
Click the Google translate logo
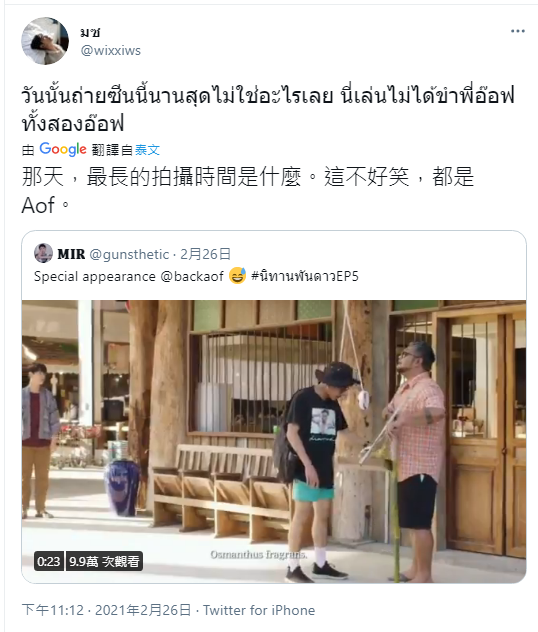[63, 149]
